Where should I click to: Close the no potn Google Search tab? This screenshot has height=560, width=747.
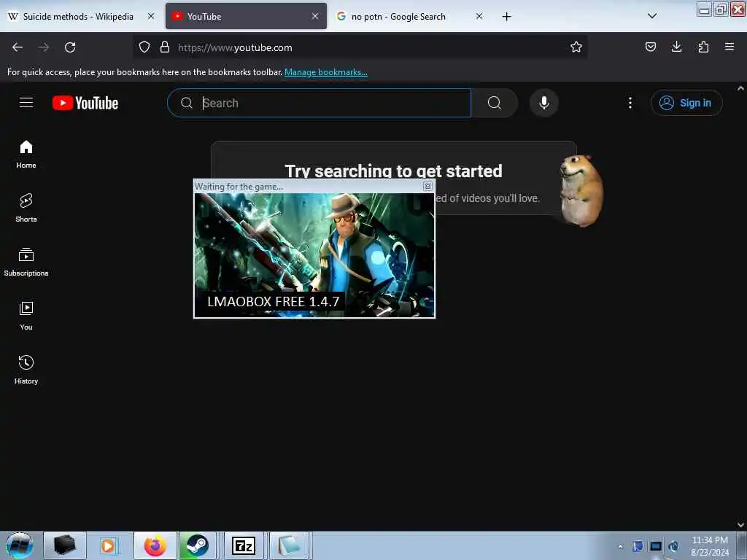[479, 16]
